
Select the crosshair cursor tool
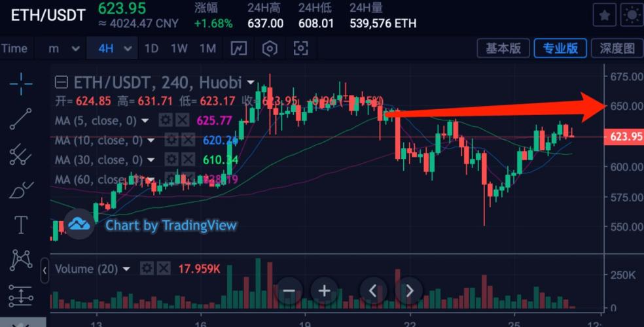click(x=21, y=83)
